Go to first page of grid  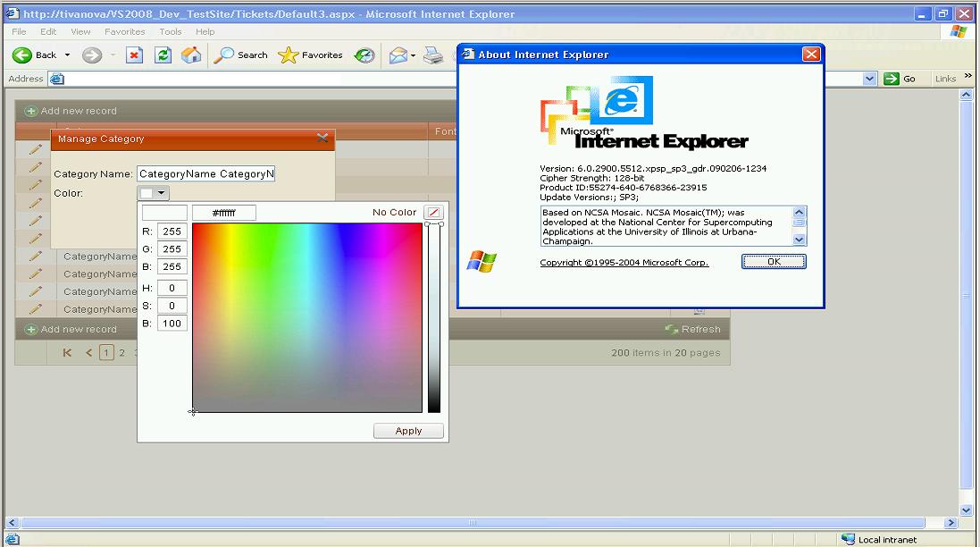pyautogui.click(x=67, y=352)
